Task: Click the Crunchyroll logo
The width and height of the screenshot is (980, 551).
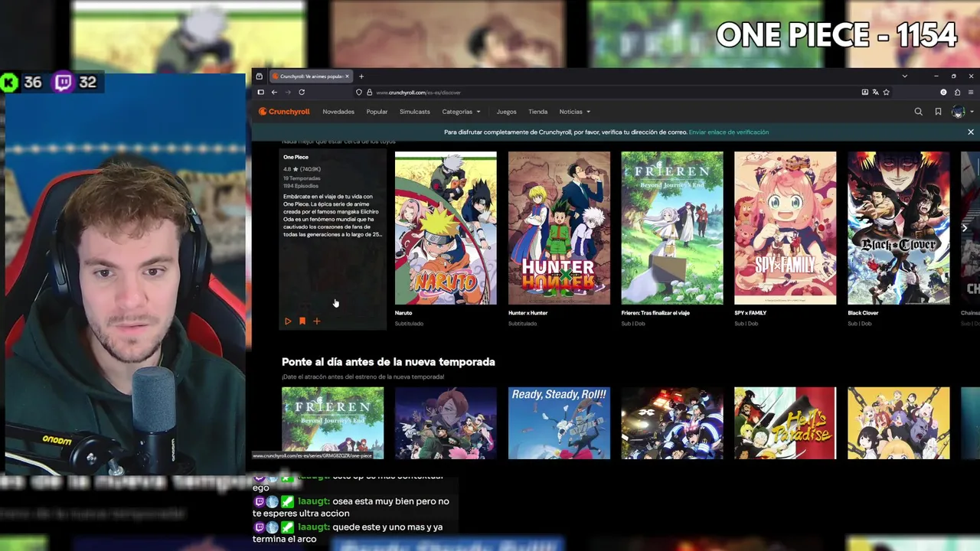Action: 284,112
